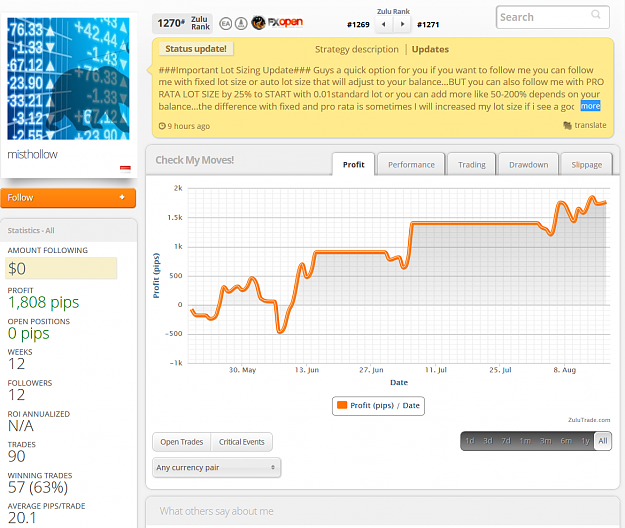Screen dimensions: 625x528
Task: Toggle 'Profit (pips) / Date' legend entry
Action: click(378, 406)
